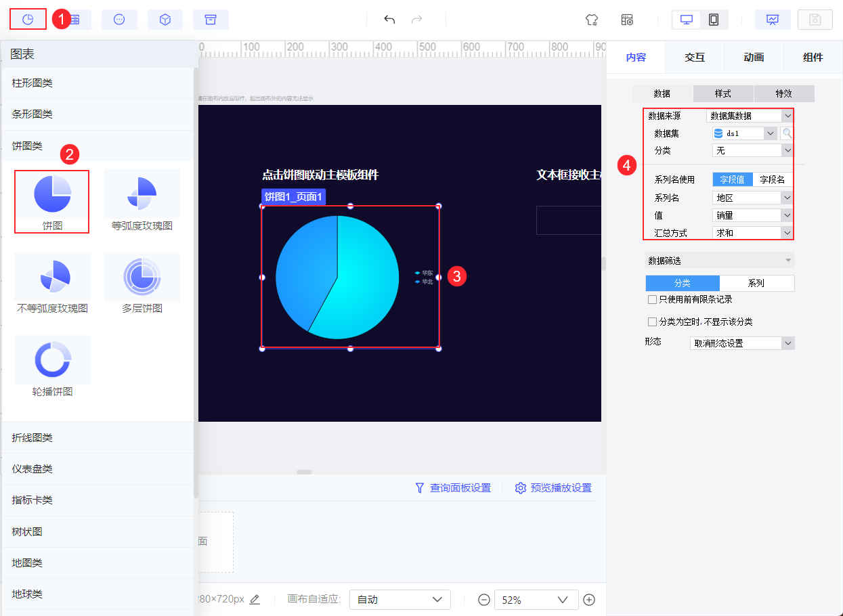Screen dimensions: 843x616
Task: Open the 52% zoom level dropdown
Action: point(537,600)
